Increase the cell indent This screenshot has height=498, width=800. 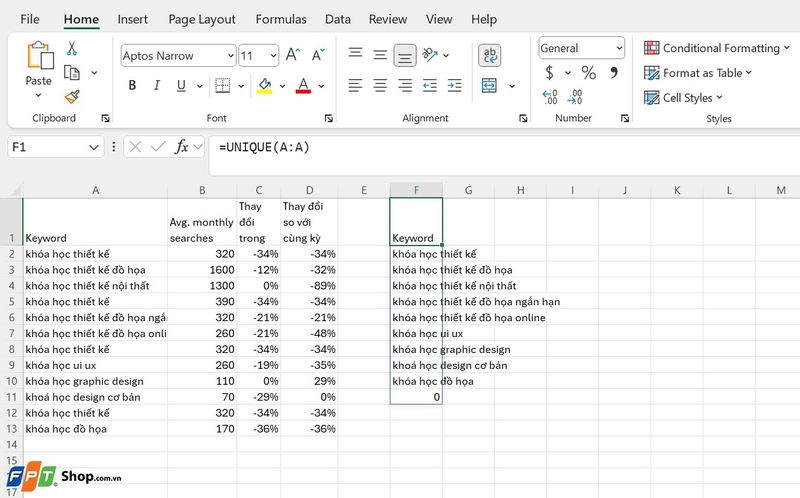[x=454, y=86]
